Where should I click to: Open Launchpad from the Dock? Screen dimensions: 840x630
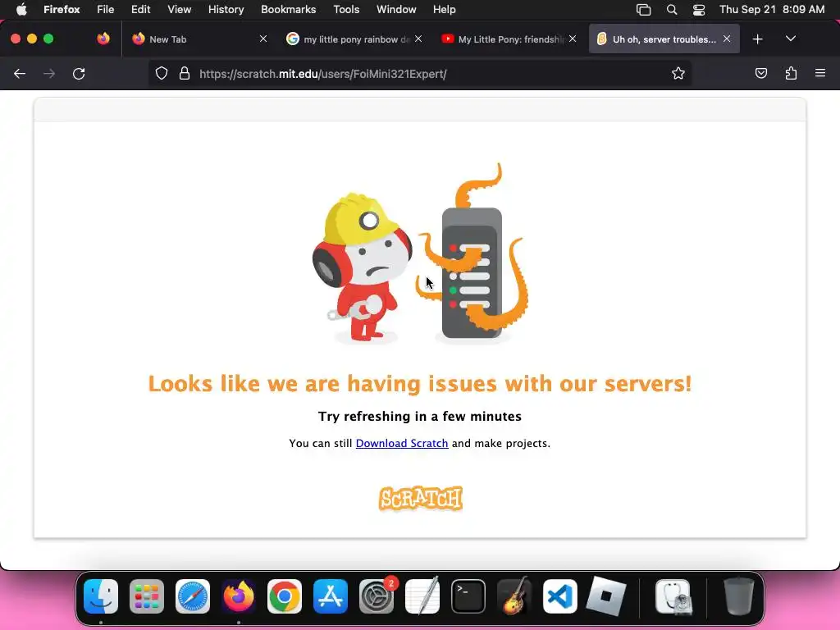(x=147, y=596)
